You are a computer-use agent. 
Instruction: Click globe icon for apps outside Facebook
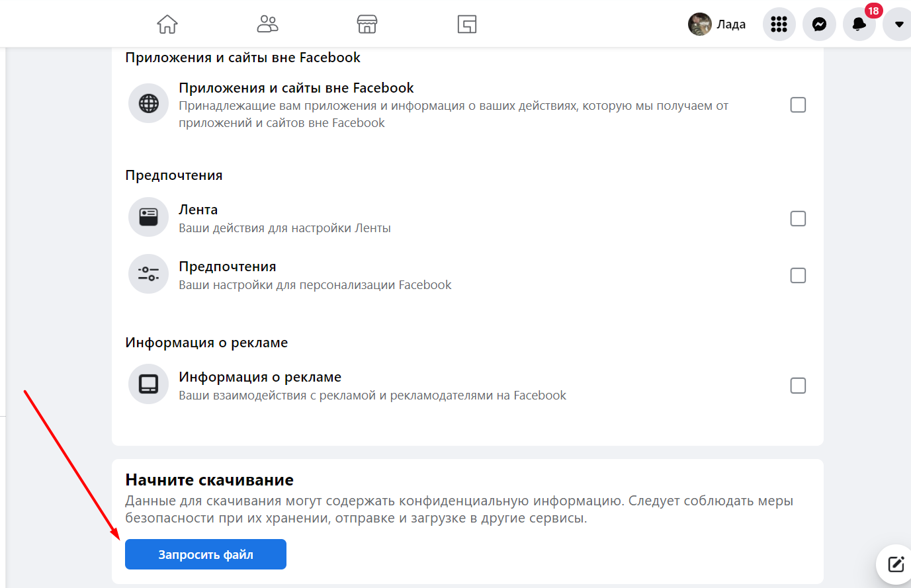[x=149, y=103]
